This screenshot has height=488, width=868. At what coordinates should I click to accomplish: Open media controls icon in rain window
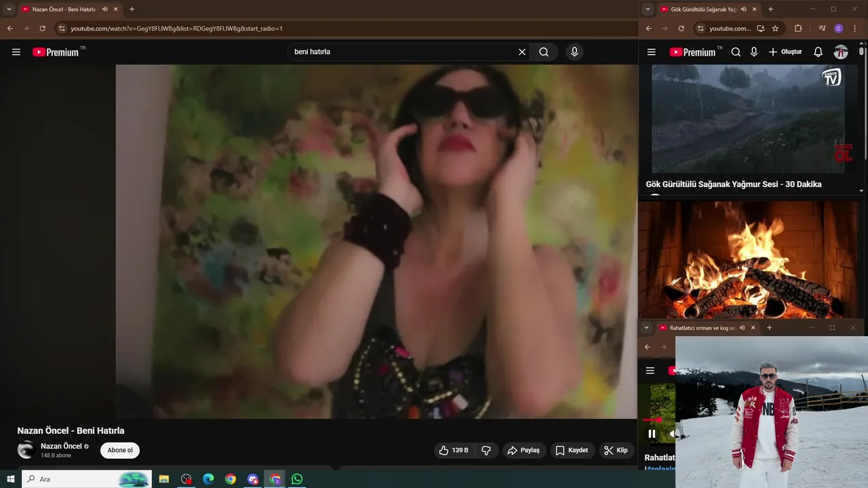822,28
